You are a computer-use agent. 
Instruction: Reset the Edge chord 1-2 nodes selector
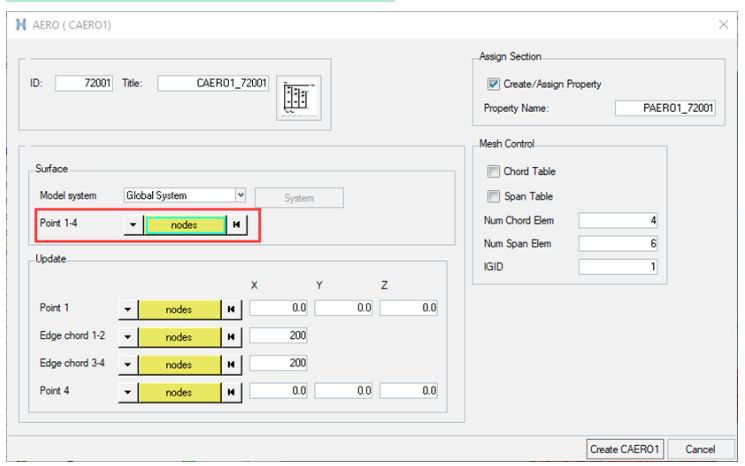point(231,337)
